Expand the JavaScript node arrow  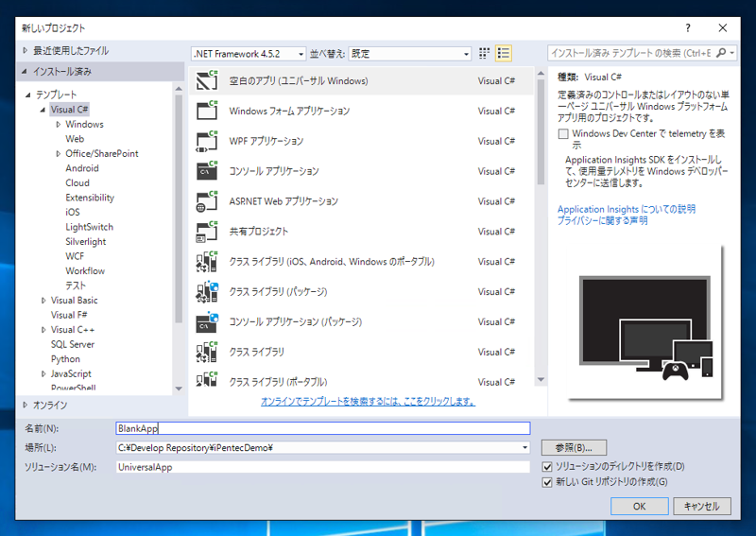pos(43,373)
